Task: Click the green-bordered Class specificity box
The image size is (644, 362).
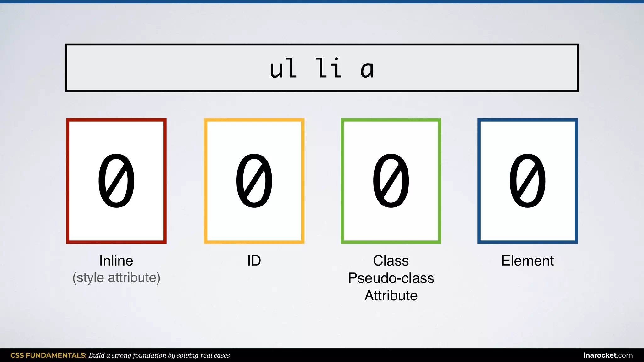Action: [391, 181]
